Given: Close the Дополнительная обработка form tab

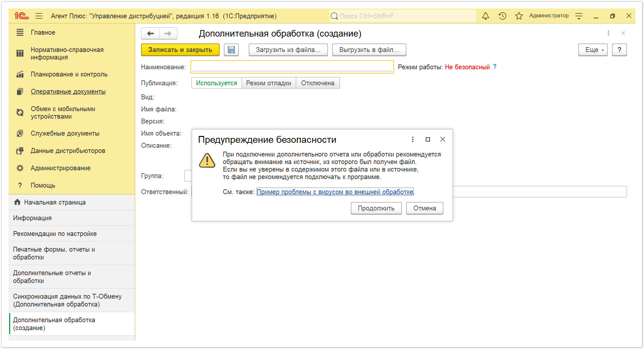Looking at the screenshot, I should pyautogui.click(x=623, y=33).
